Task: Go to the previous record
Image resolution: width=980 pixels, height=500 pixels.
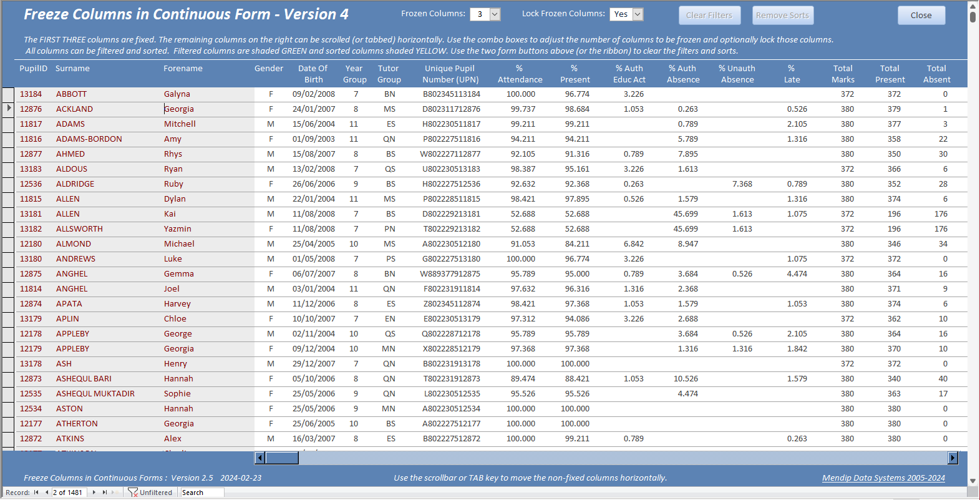Action: 47,493
